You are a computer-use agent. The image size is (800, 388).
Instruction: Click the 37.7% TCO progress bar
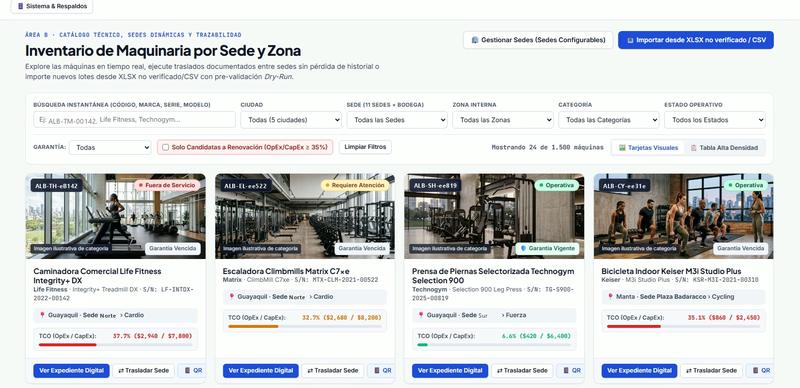(x=115, y=345)
